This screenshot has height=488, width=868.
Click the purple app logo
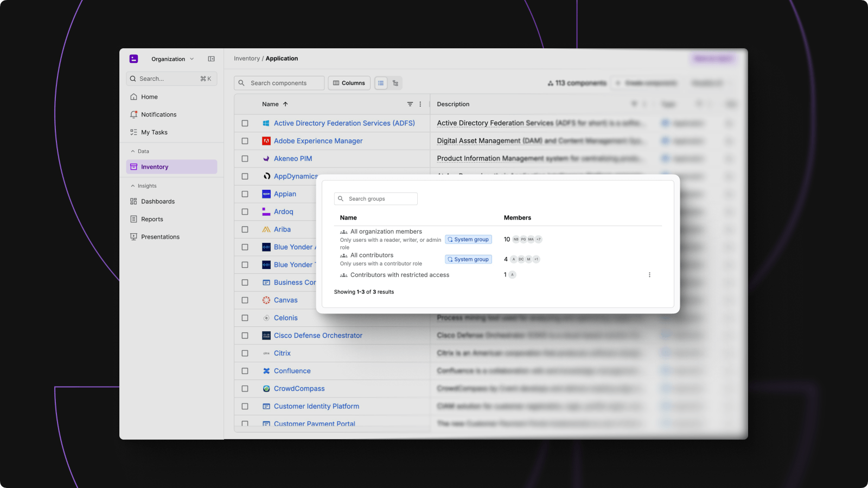134,59
